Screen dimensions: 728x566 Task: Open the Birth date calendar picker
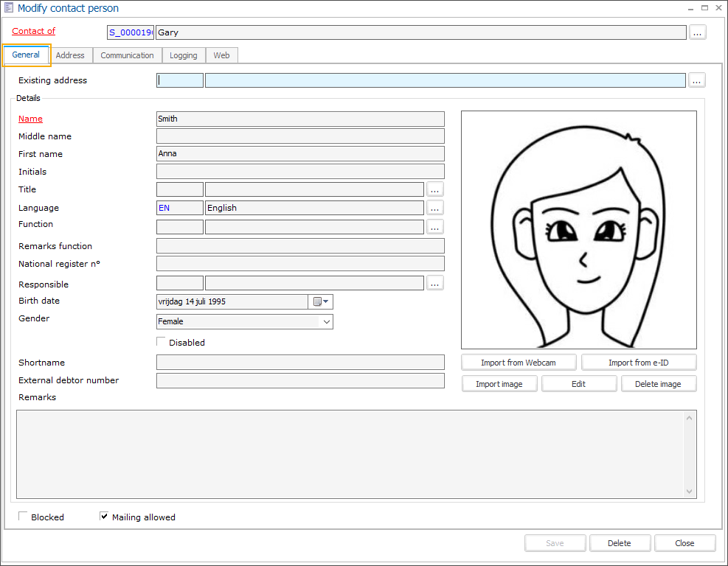(x=321, y=301)
